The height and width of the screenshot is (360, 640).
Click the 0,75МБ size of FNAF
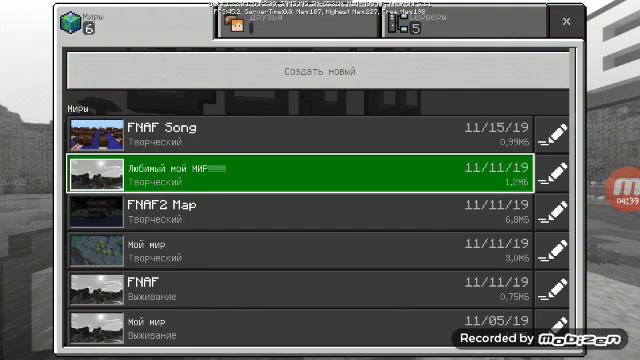514,297
